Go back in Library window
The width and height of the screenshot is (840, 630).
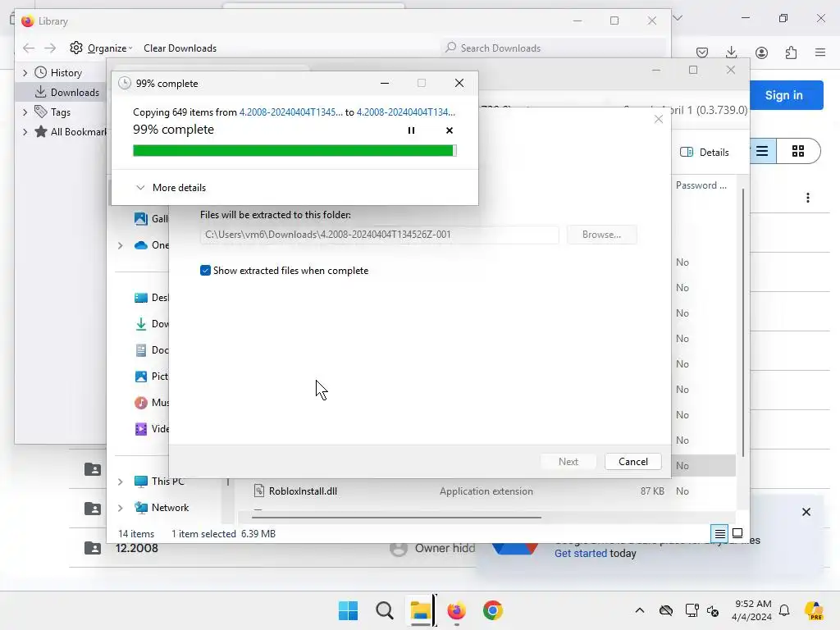click(29, 48)
